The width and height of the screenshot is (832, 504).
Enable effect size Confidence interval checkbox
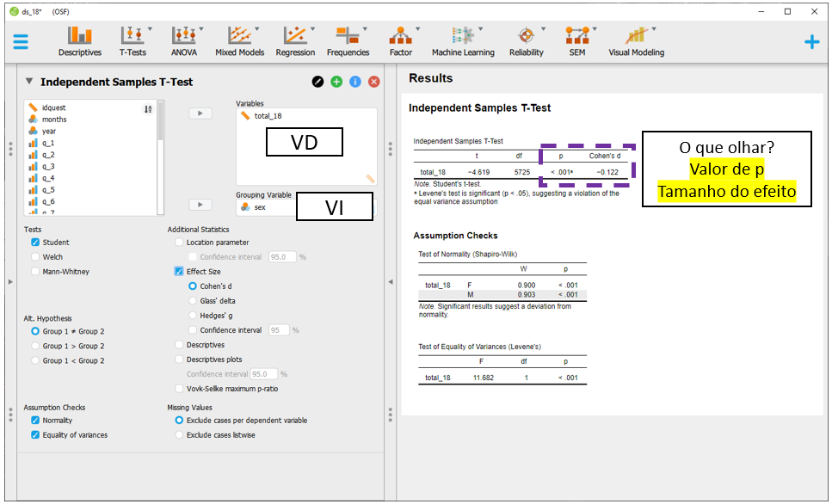click(x=193, y=330)
